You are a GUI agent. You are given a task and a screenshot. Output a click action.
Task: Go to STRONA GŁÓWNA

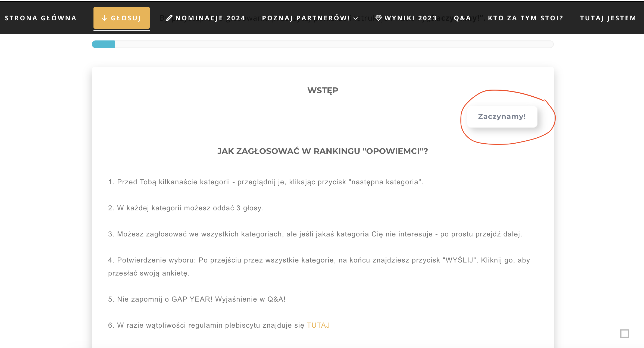40,18
